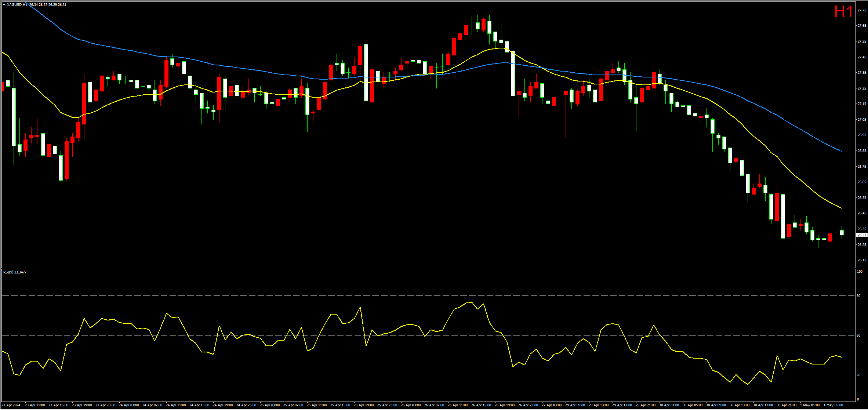This screenshot has height=410, width=868.
Task: Click the 24 Apr 11:00 time label
Action: (176, 405)
